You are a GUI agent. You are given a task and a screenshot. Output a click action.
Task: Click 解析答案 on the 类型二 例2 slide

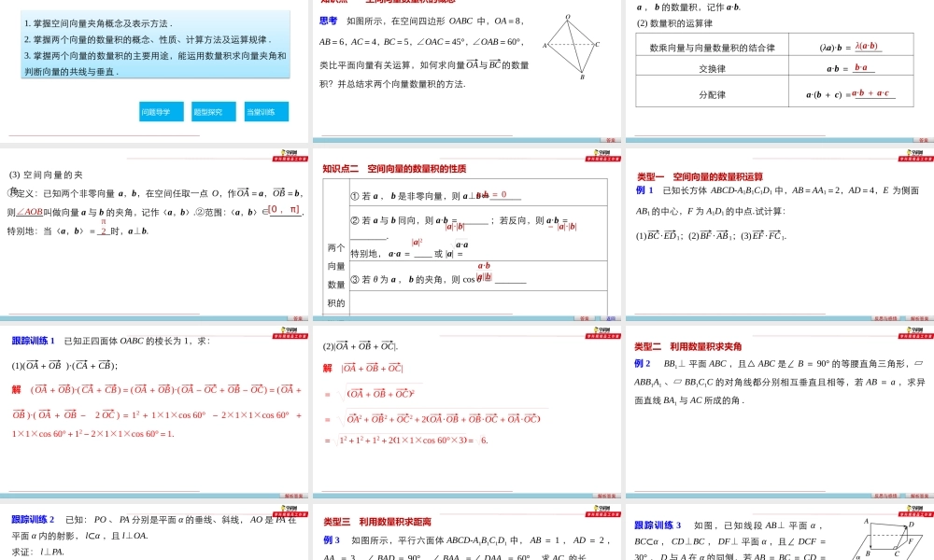pyautogui.click(x=918, y=496)
